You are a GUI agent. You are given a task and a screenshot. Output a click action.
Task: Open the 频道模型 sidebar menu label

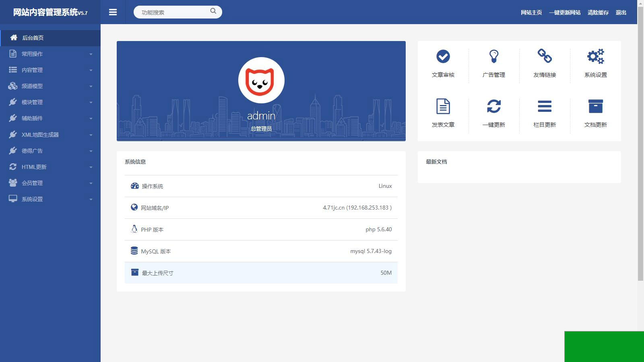click(32, 86)
